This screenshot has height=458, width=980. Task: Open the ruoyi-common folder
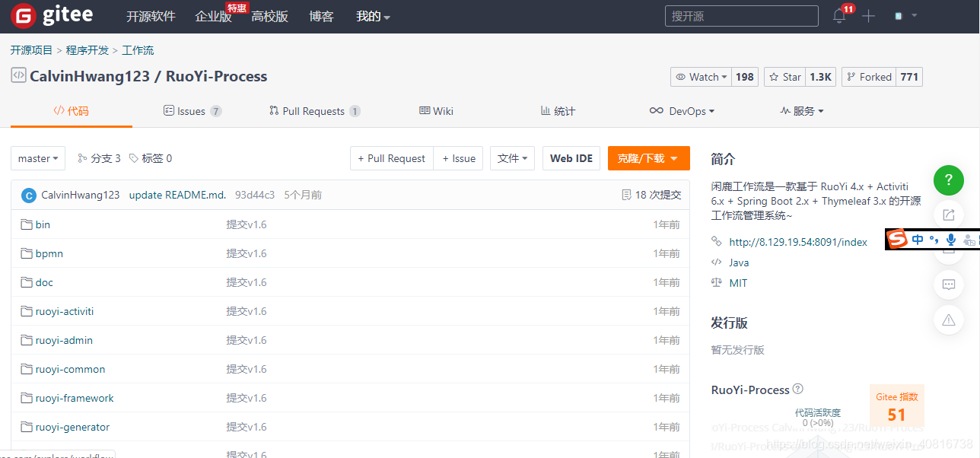(70, 369)
